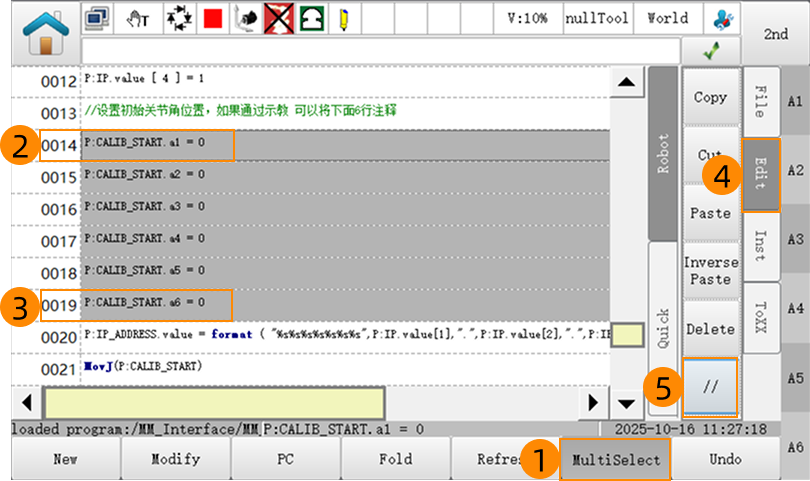Click the Fold button
The width and height of the screenshot is (810, 481).
tap(396, 459)
